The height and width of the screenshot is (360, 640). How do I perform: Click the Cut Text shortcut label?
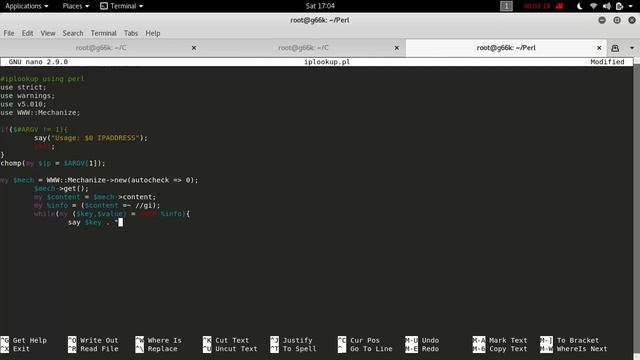[x=232, y=340]
